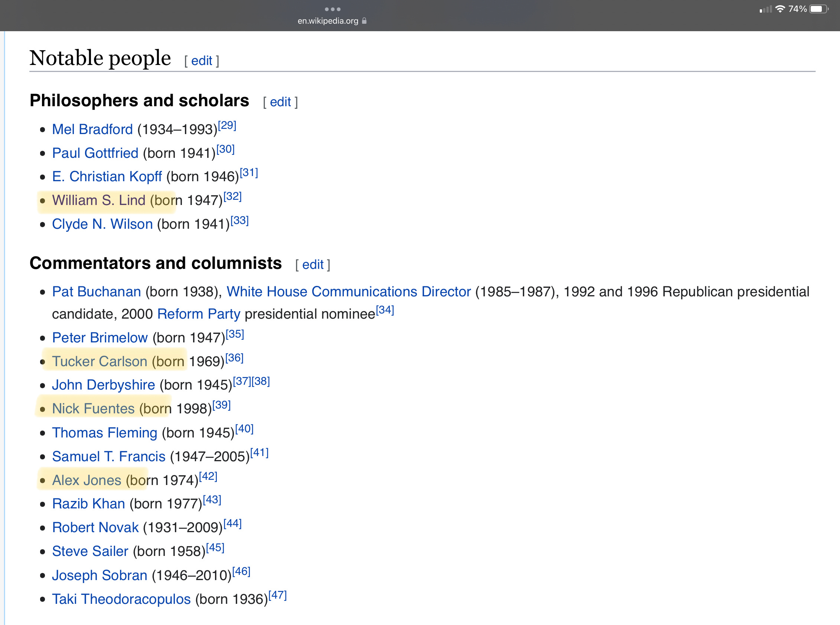The height and width of the screenshot is (625, 840).
Task: Tap the en.wikipedia.org address field
Action: pos(332,21)
